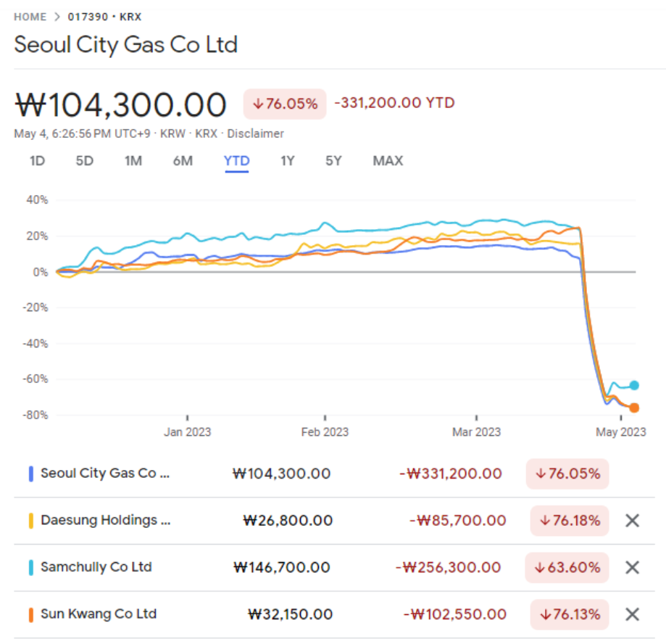Open Samchully Co Ltd stock row
The height and width of the screenshot is (644, 666).
[334, 567]
